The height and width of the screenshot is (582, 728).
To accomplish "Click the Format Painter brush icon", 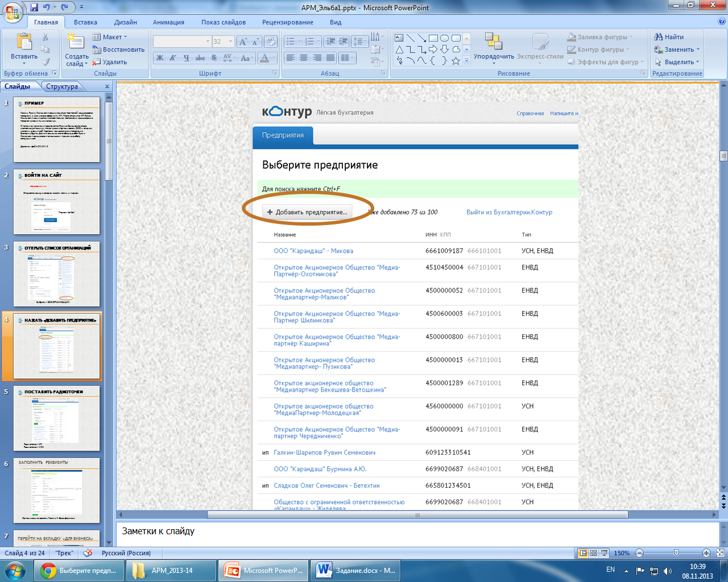I will point(46,62).
